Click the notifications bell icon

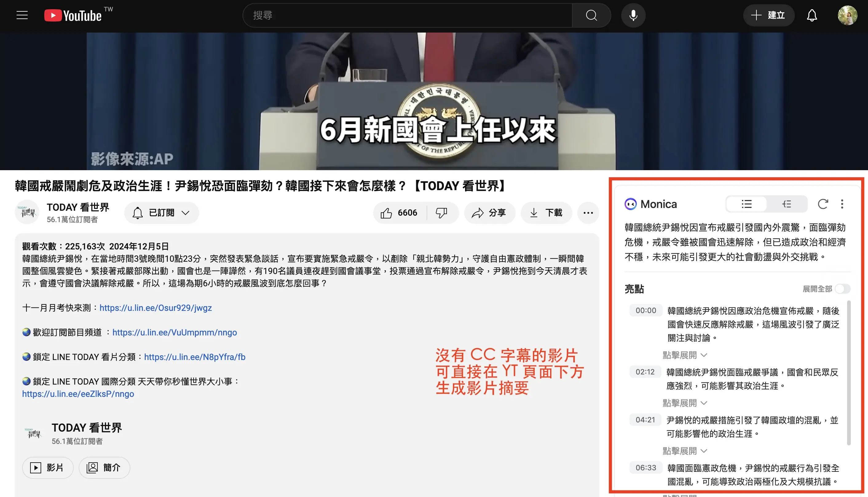[x=812, y=15]
